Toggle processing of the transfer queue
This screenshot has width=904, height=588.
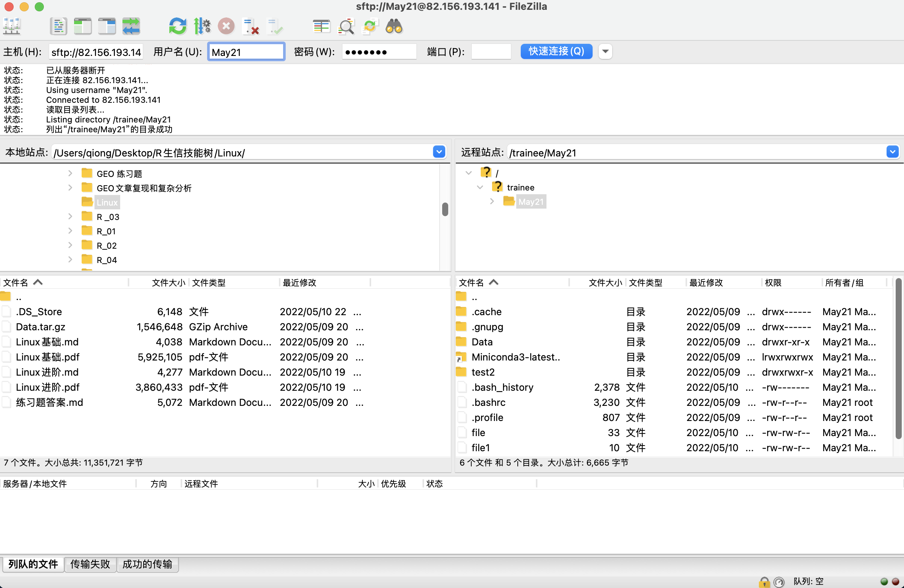[202, 26]
